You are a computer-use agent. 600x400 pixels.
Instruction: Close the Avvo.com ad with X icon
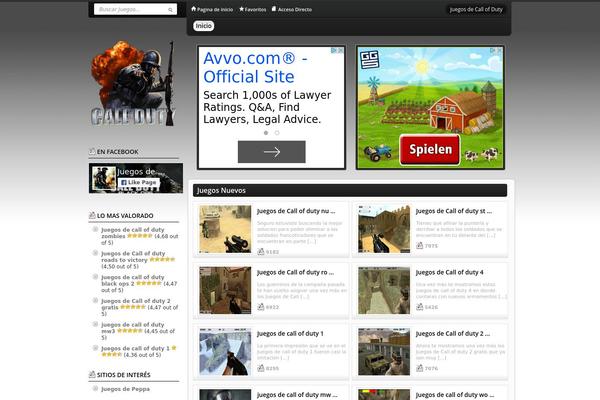tap(341, 50)
